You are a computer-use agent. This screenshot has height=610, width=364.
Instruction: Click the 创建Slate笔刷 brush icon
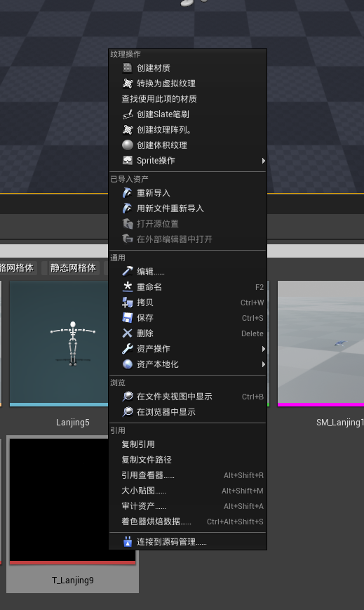(127, 114)
